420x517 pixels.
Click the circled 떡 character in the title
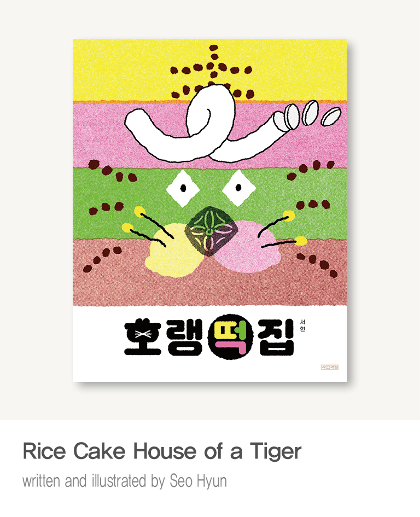pyautogui.click(x=230, y=336)
